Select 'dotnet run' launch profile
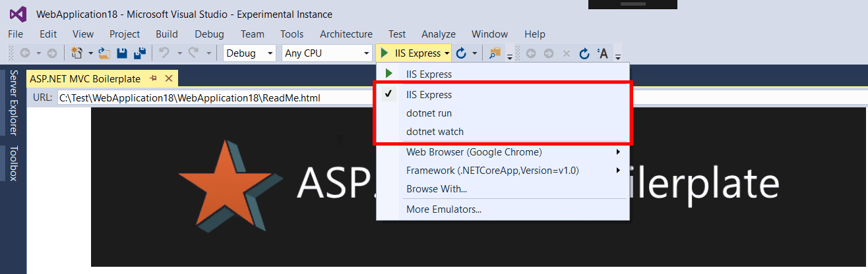Viewport: 868px width, 274px height. pyautogui.click(x=503, y=113)
